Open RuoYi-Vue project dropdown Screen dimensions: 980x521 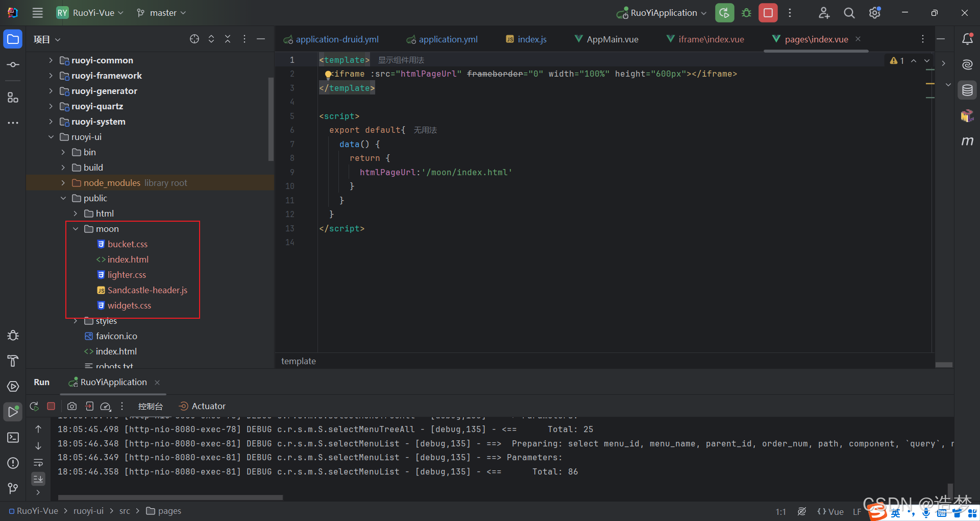click(90, 13)
